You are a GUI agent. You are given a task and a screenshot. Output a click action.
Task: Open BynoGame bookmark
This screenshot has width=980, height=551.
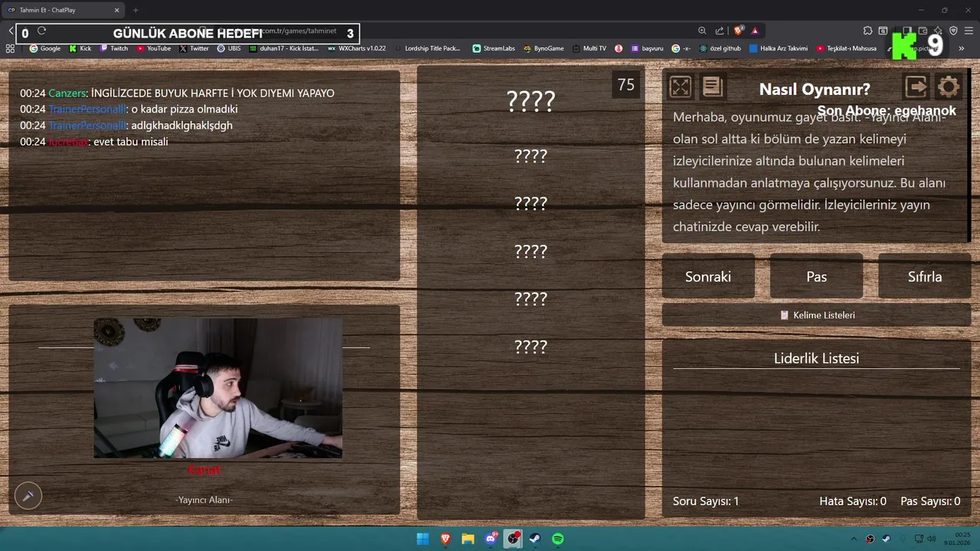coord(544,48)
